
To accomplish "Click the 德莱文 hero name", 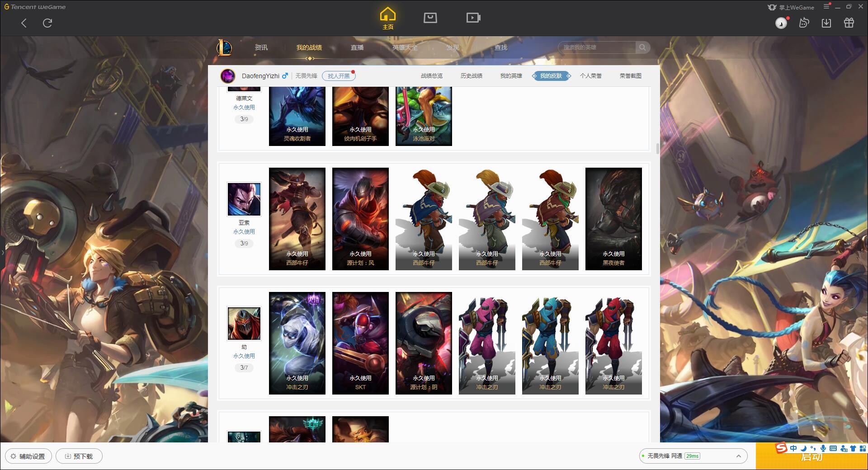I will 244,99.
